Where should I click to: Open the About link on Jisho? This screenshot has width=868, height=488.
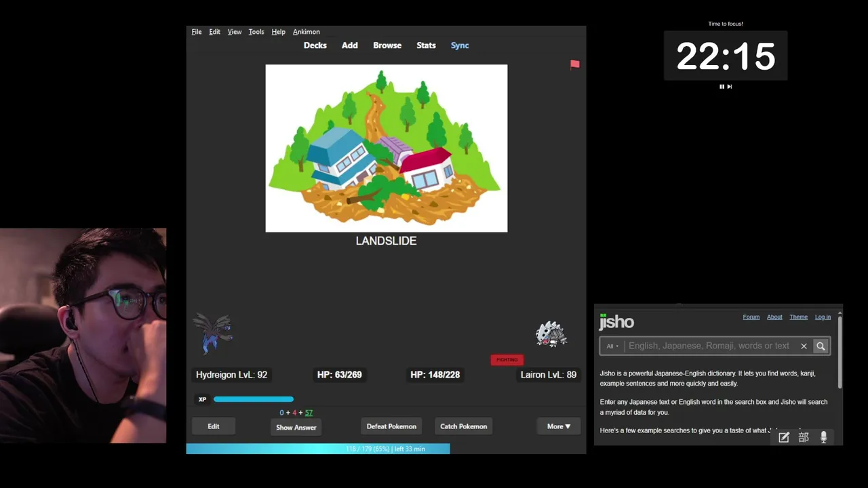[774, 317]
